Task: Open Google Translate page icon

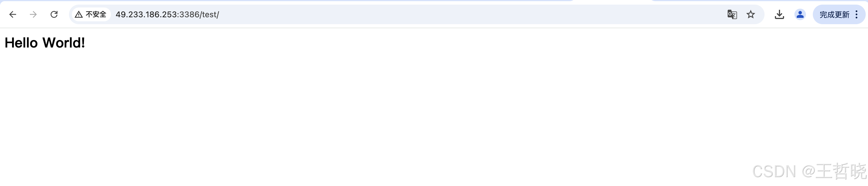Action: (732, 14)
